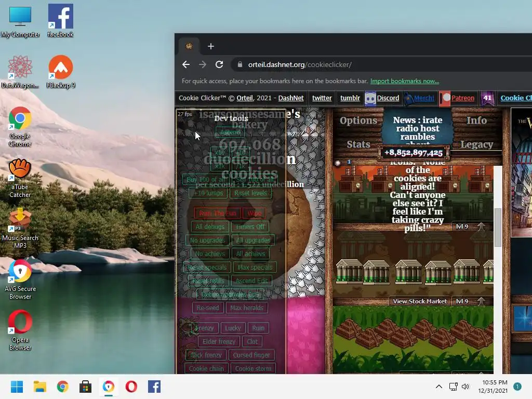Click Max specials dev button

click(255, 268)
